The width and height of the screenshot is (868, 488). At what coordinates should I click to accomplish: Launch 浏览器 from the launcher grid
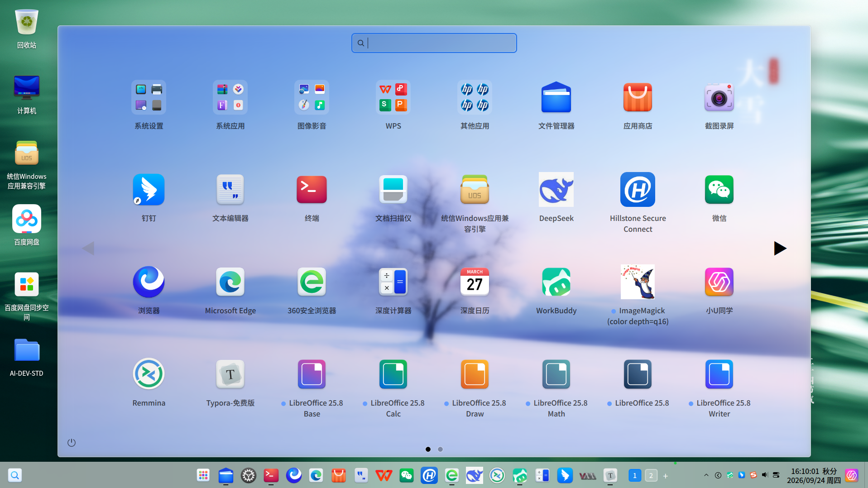point(149,282)
